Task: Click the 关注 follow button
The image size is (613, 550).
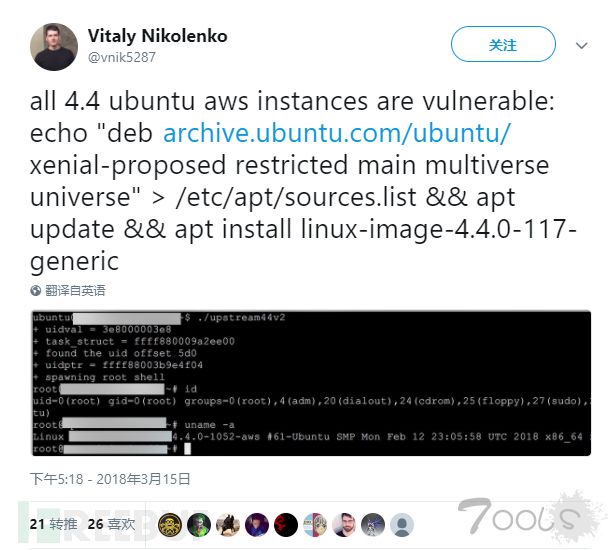Action: click(x=503, y=44)
